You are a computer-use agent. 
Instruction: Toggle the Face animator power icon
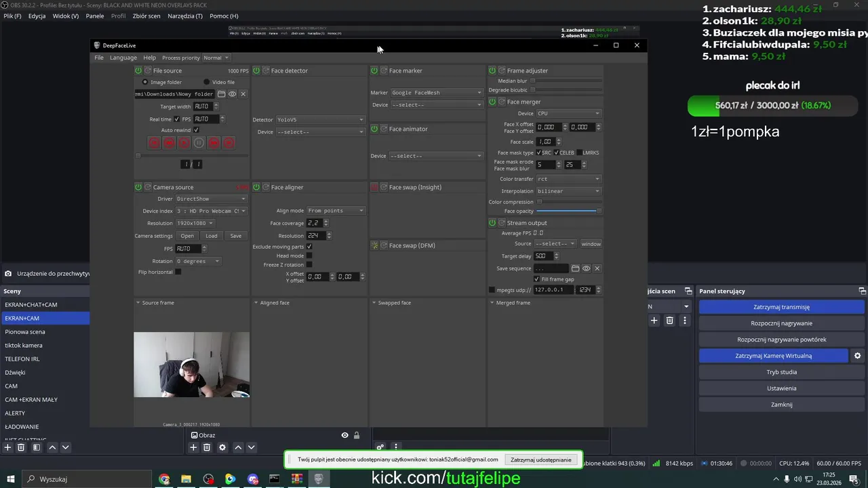coord(374,129)
